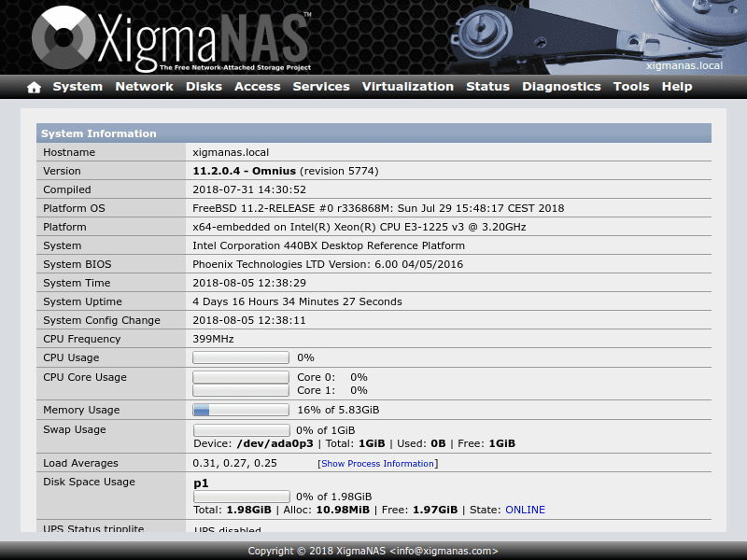Image resolution: width=747 pixels, height=560 pixels.
Task: Click the Swap Usage progress bar
Action: pos(240,430)
